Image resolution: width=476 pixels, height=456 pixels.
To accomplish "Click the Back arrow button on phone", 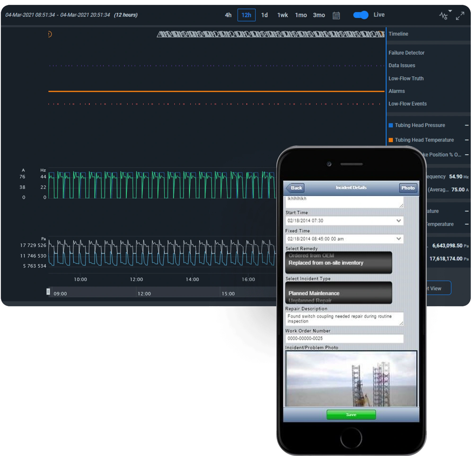I will (x=295, y=188).
